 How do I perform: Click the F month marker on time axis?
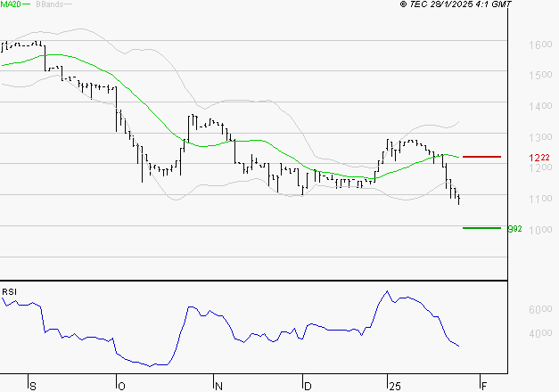[484, 387]
